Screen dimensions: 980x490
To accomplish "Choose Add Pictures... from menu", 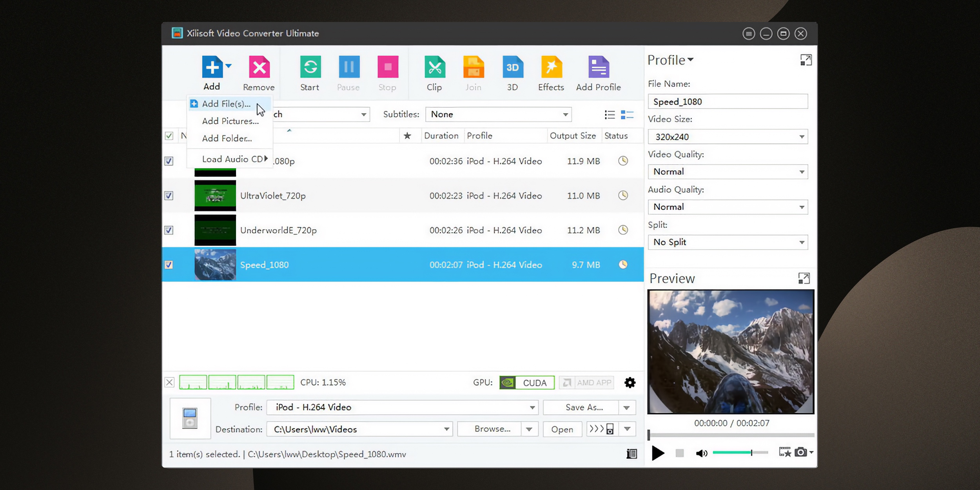I will (x=230, y=121).
